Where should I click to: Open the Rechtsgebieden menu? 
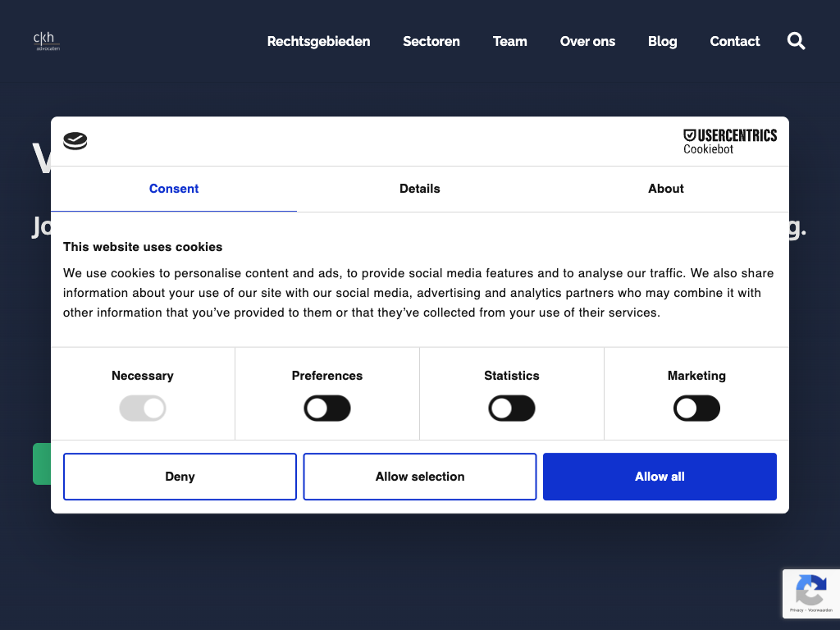[318, 41]
